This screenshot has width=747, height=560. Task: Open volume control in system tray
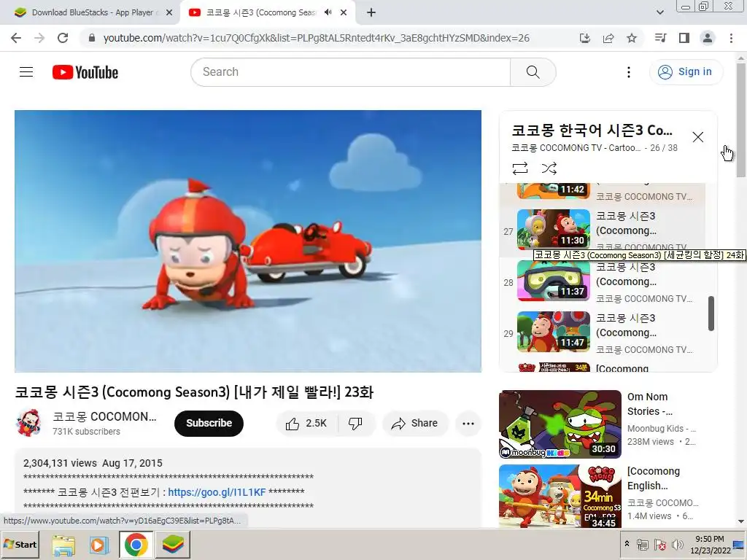click(x=677, y=545)
